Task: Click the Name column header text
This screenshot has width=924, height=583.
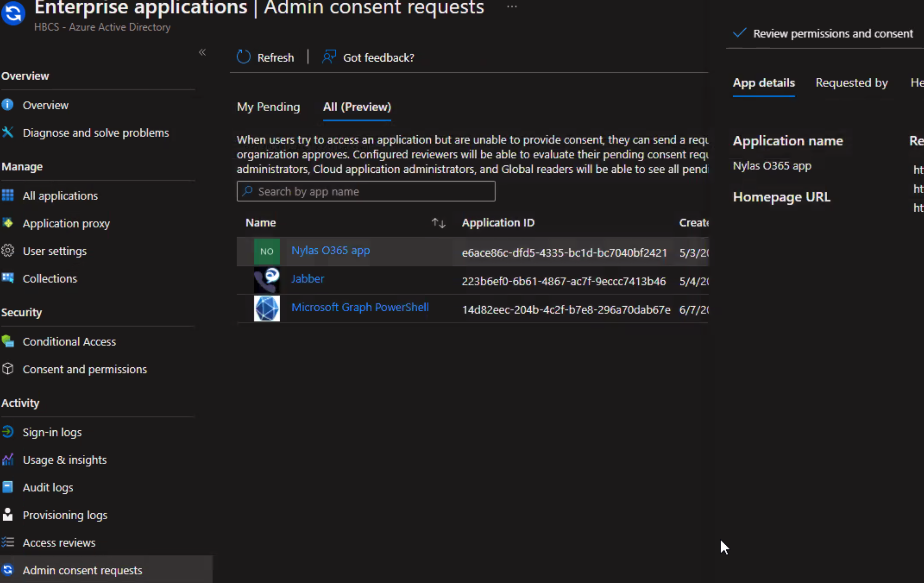Action: point(261,223)
